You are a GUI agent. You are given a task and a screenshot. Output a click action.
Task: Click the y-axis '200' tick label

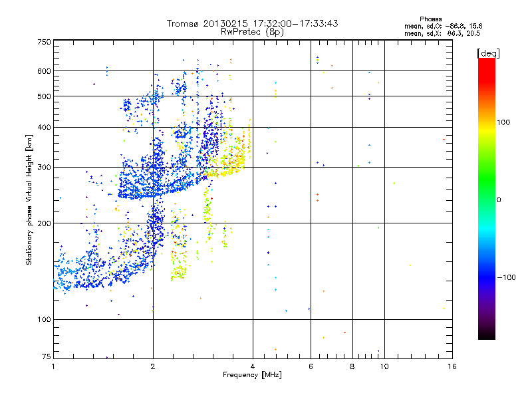point(45,223)
